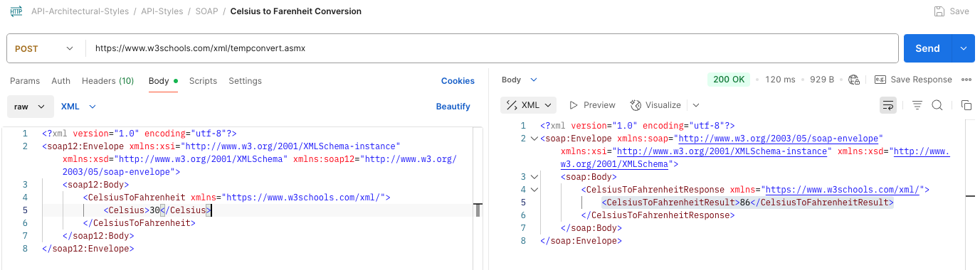Click the closing soap:Envelope tag in response
Viewport: 980px width, 270px height.
click(x=581, y=241)
